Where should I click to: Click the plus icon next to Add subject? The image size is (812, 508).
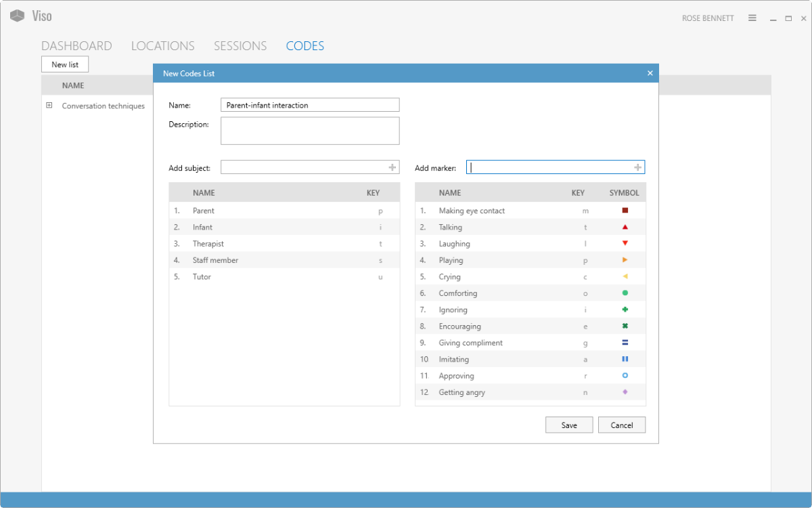pyautogui.click(x=392, y=167)
